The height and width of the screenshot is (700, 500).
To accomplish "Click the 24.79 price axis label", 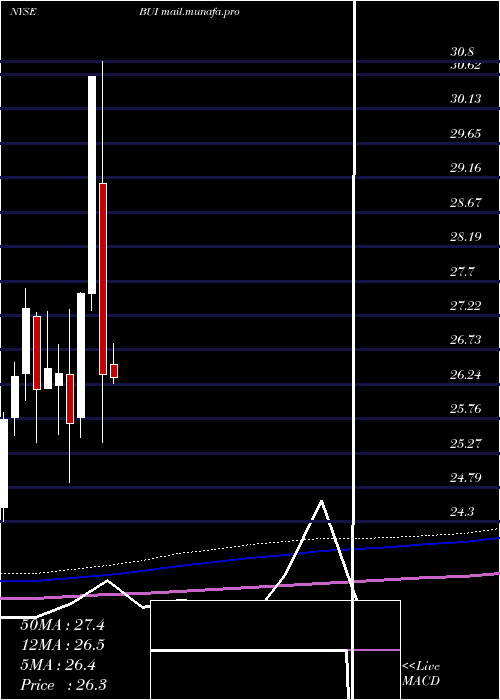I will pos(466,478).
